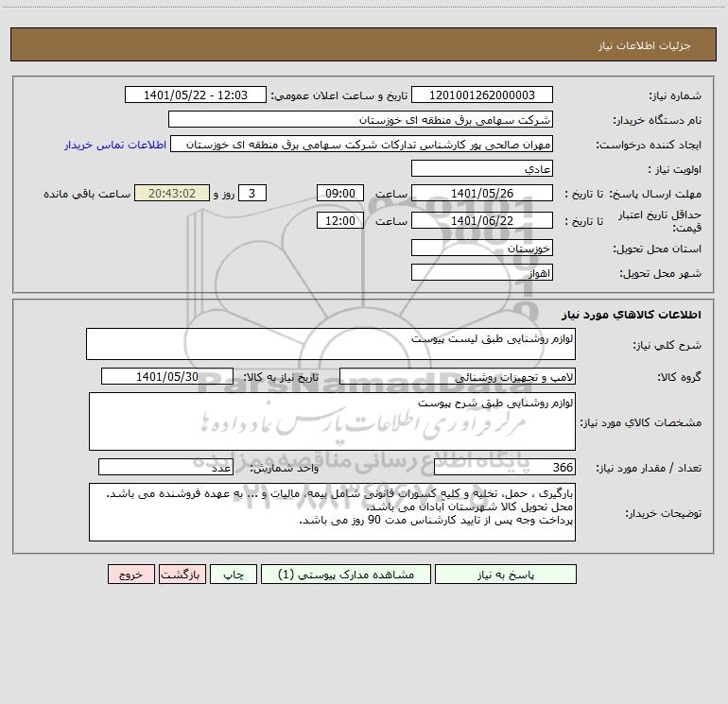This screenshot has height=704, width=728.
Task: Select the response time field 09:00
Action: click(339, 193)
